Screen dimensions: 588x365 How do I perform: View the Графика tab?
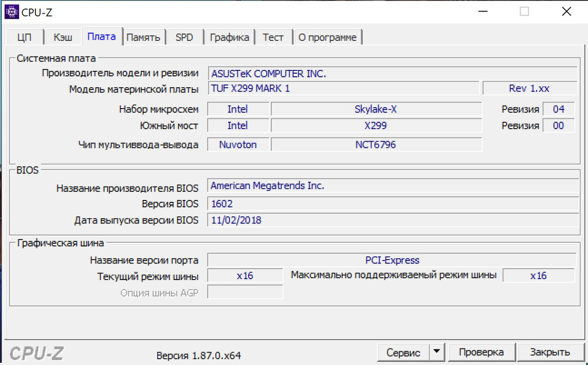click(x=230, y=37)
